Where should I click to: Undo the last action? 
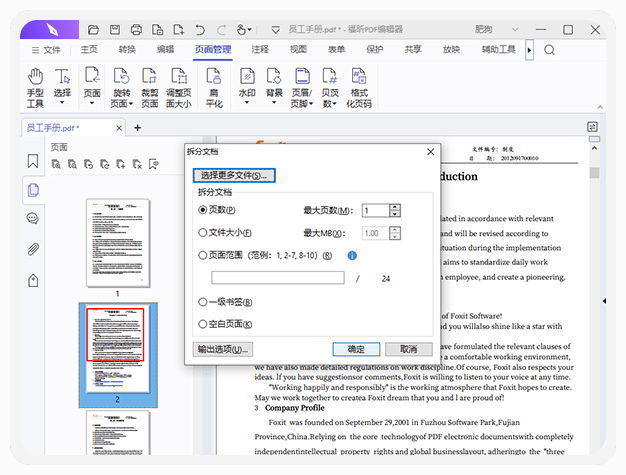(200, 30)
